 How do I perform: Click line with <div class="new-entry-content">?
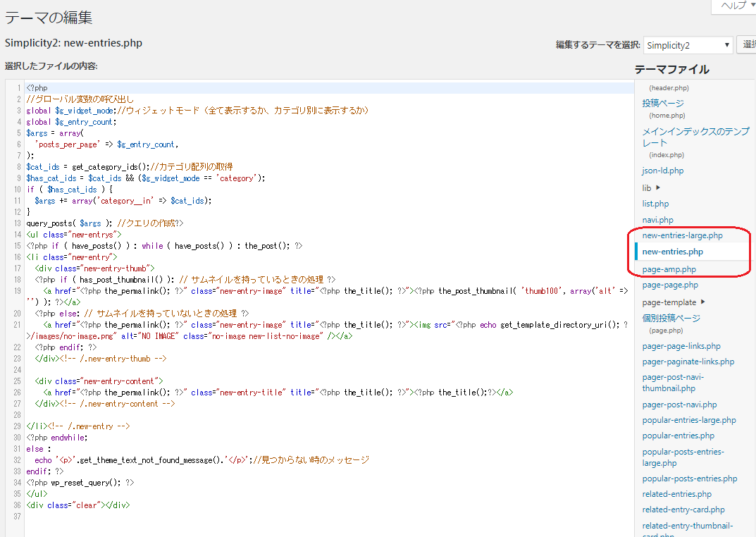click(x=99, y=381)
